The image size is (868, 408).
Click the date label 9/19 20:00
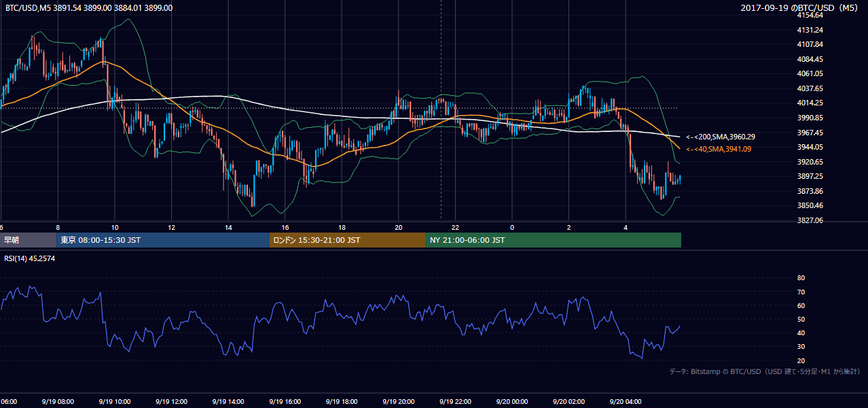pos(398,402)
